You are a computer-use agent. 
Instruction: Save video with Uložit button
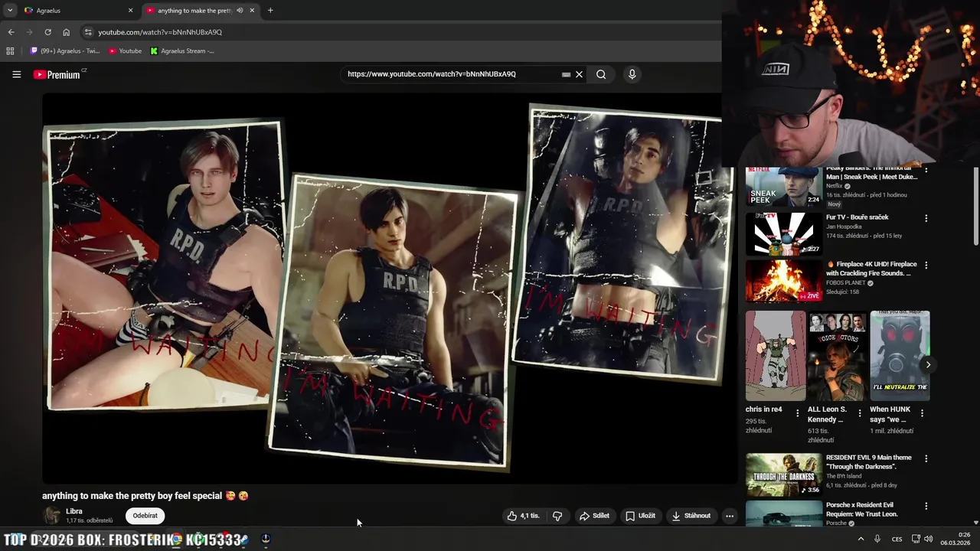click(x=640, y=516)
